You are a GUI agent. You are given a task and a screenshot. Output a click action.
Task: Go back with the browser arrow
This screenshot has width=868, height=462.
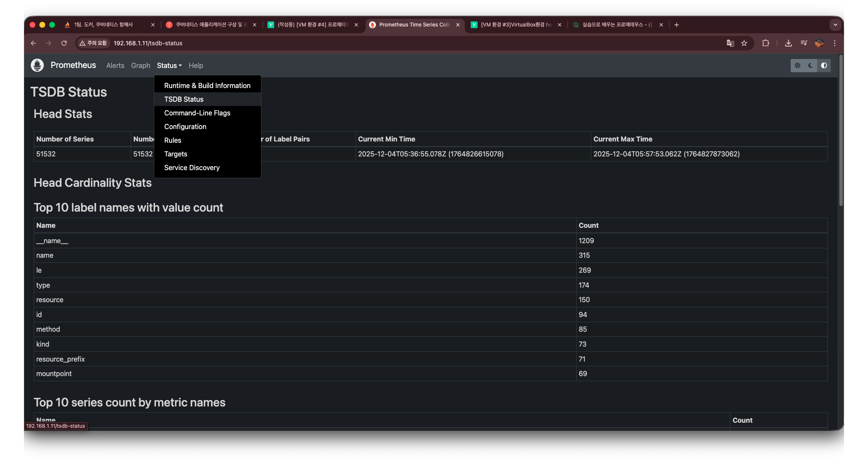(33, 43)
